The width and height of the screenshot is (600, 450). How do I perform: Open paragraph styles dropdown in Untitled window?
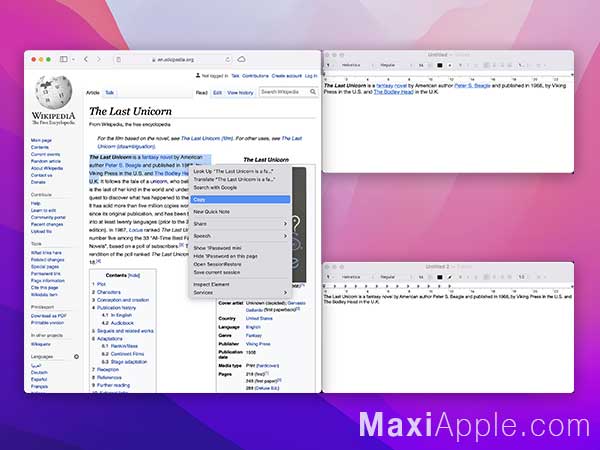[329, 65]
